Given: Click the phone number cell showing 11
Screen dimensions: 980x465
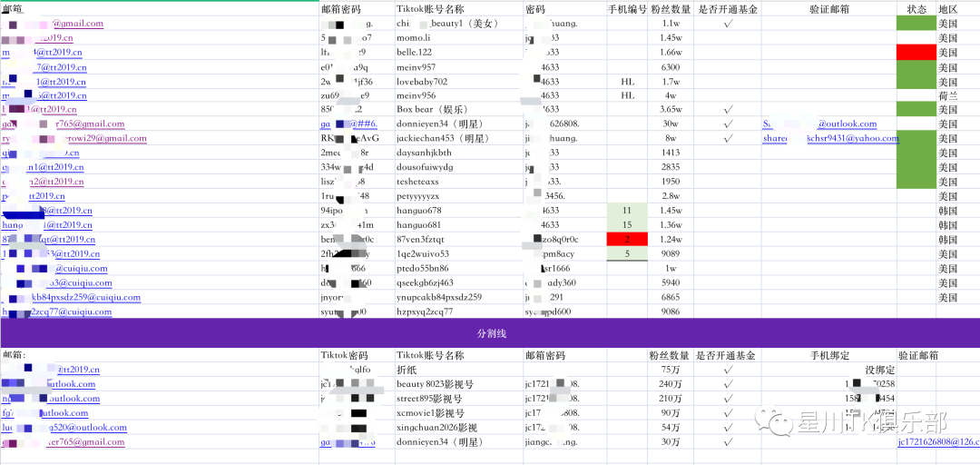Looking at the screenshot, I should (x=627, y=211).
